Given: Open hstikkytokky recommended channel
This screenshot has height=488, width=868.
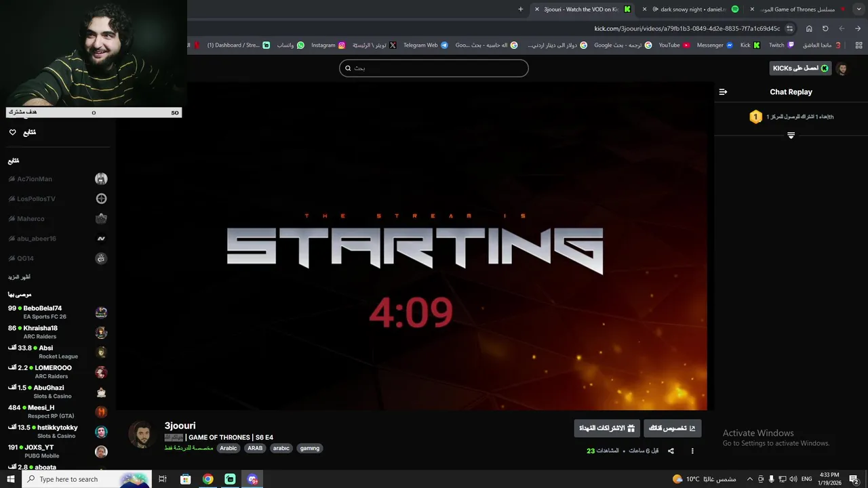Looking at the screenshot, I should click(x=58, y=432).
